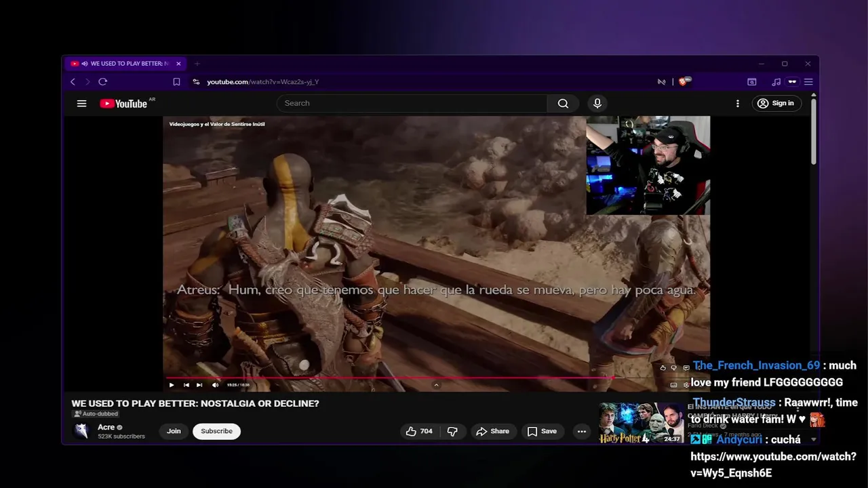868x488 pixels.
Task: Click the icon left of Brave Shields
Action: click(661, 82)
